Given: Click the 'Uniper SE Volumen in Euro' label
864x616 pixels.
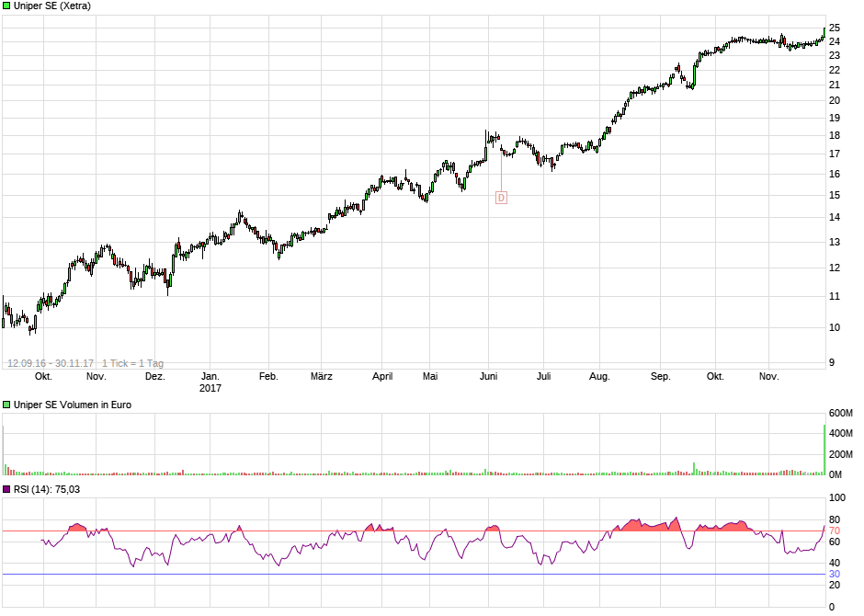Looking at the screenshot, I should point(73,405).
